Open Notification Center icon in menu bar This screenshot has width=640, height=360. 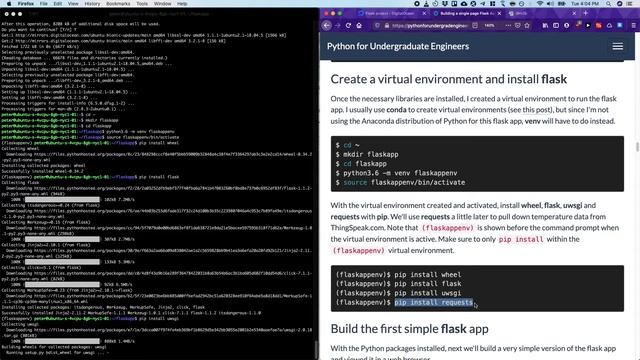click(629, 4)
